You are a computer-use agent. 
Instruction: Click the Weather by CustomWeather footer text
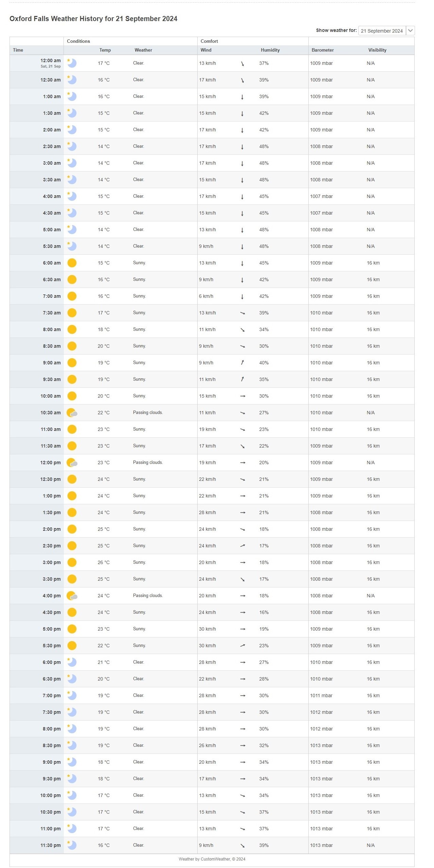pyautogui.click(x=212, y=859)
